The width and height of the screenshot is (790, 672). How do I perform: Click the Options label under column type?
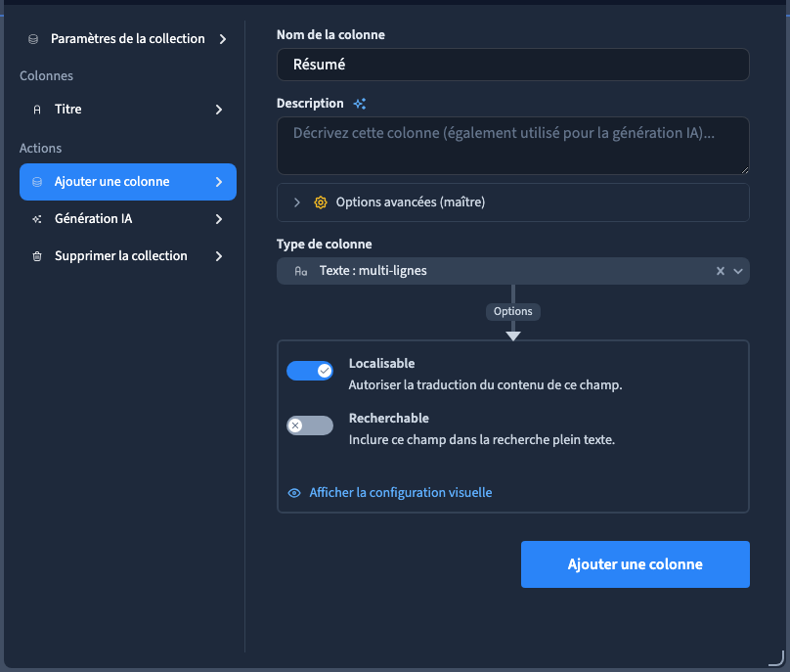pyautogui.click(x=513, y=312)
